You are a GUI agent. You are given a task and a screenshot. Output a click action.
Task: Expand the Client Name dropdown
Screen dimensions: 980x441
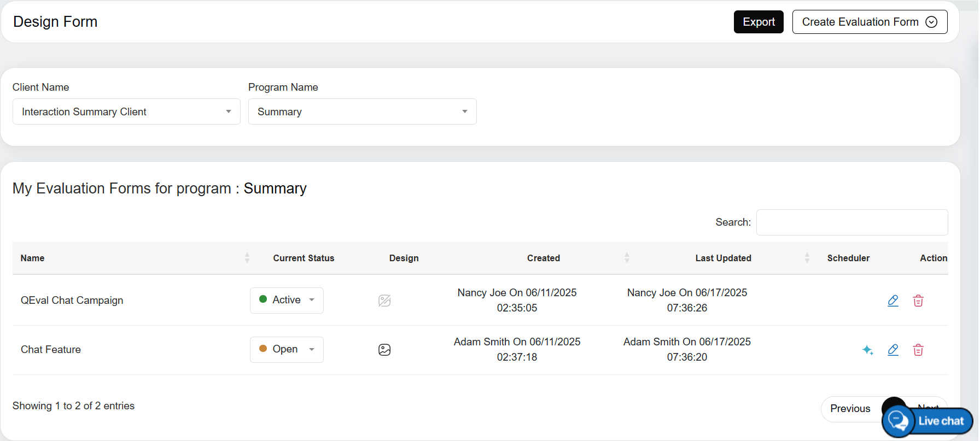click(x=126, y=111)
